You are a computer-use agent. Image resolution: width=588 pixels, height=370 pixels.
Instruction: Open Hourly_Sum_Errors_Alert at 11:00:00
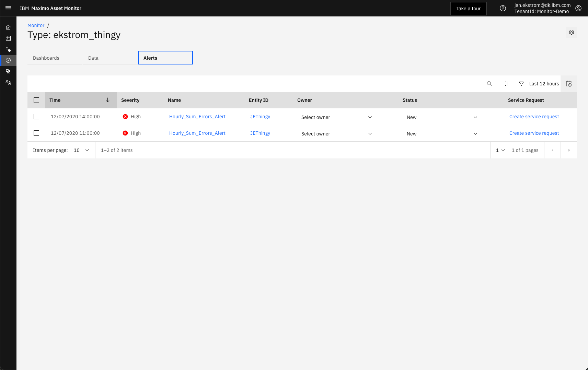click(197, 133)
